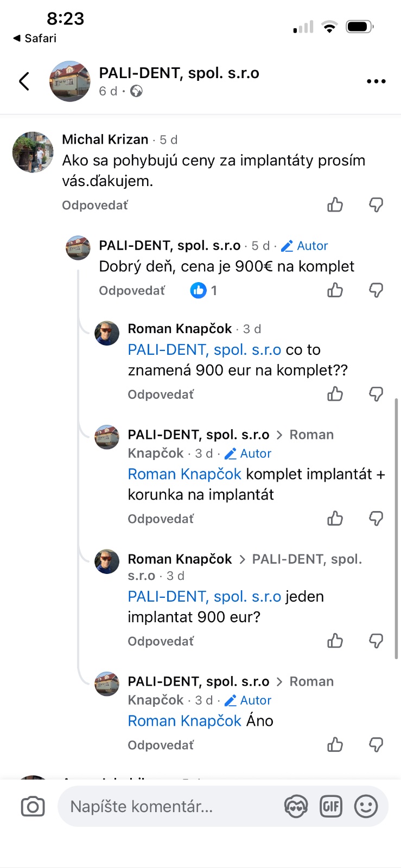Open Roman Knapčok's name on first reply

[x=180, y=329]
